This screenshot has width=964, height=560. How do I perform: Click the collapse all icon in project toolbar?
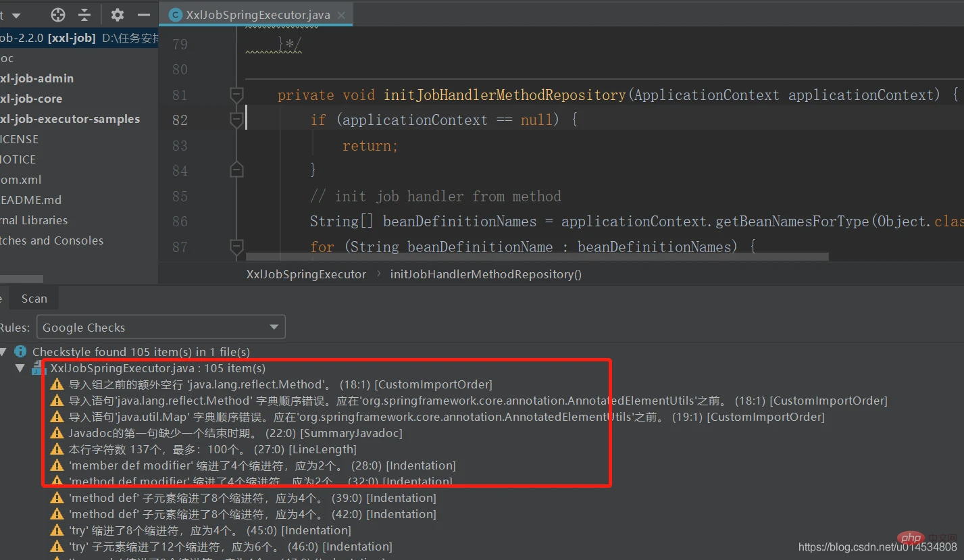[x=84, y=15]
